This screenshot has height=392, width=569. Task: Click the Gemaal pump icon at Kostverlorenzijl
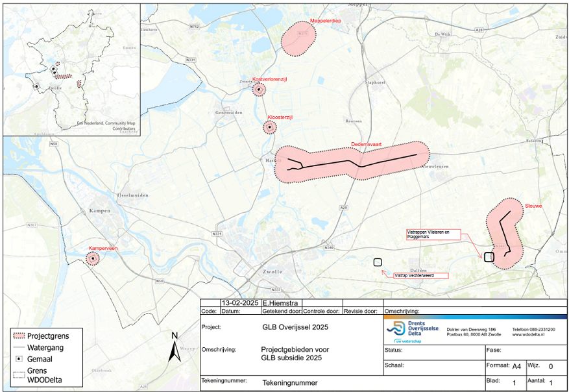260,89
